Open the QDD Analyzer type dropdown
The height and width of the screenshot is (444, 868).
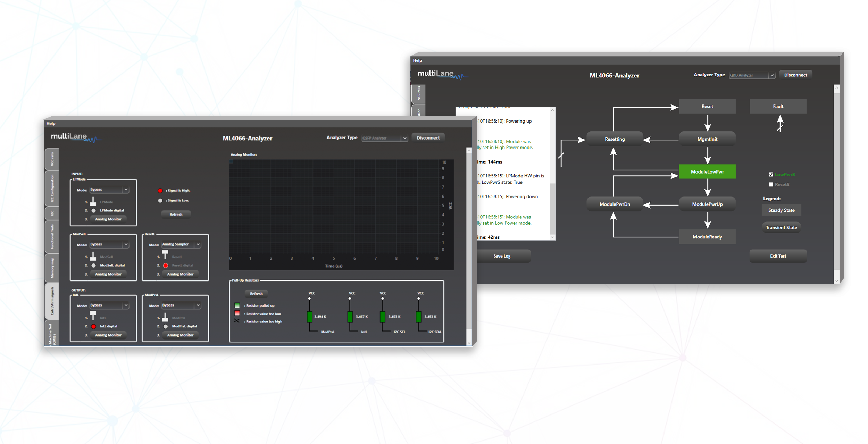[x=752, y=75]
